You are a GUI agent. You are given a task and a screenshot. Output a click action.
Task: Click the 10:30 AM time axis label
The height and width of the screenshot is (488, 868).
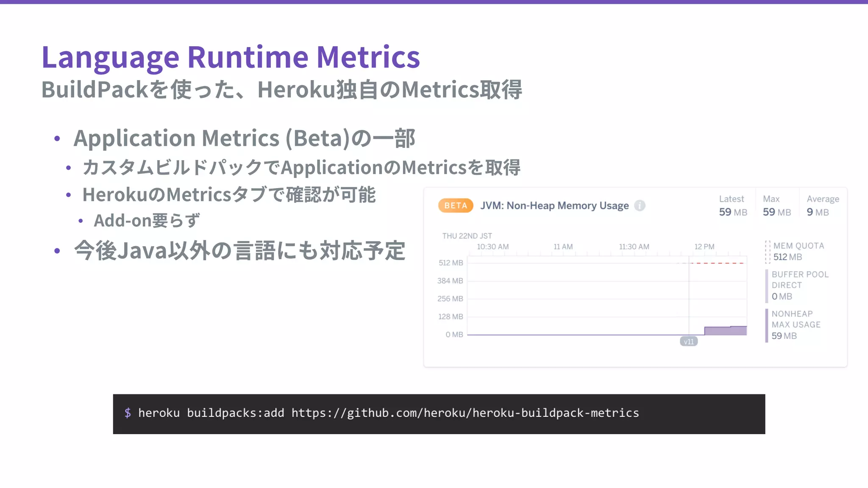[x=492, y=247]
